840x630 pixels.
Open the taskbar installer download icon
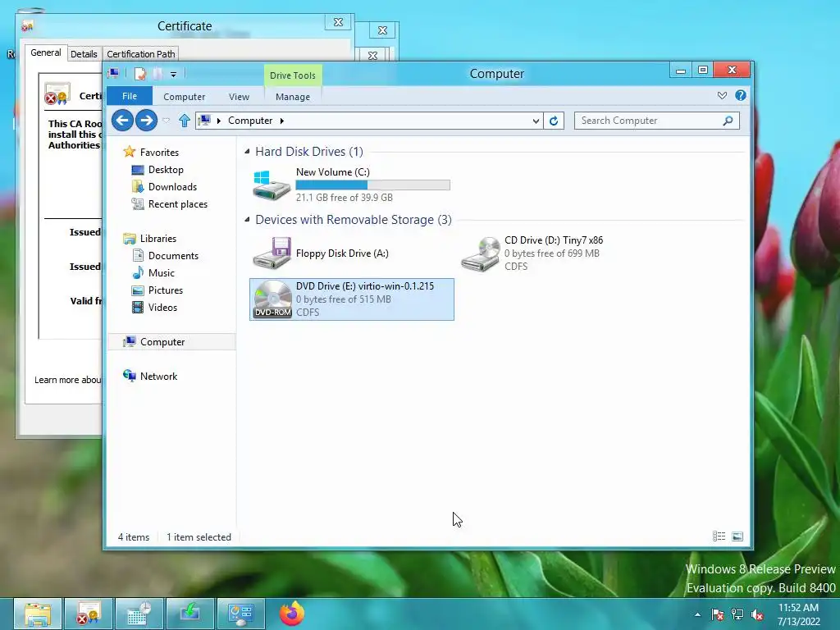[x=190, y=614]
